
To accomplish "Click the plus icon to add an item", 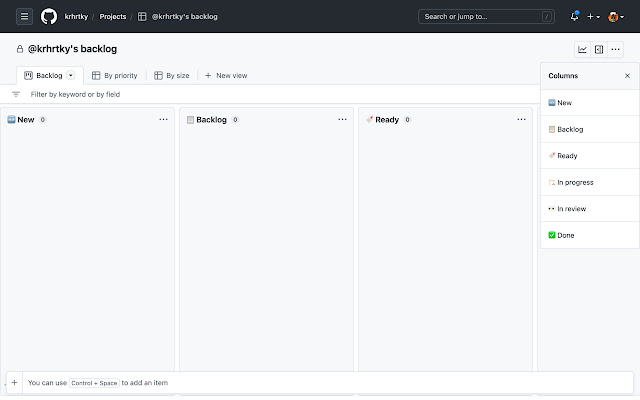I will pyautogui.click(x=14, y=382).
